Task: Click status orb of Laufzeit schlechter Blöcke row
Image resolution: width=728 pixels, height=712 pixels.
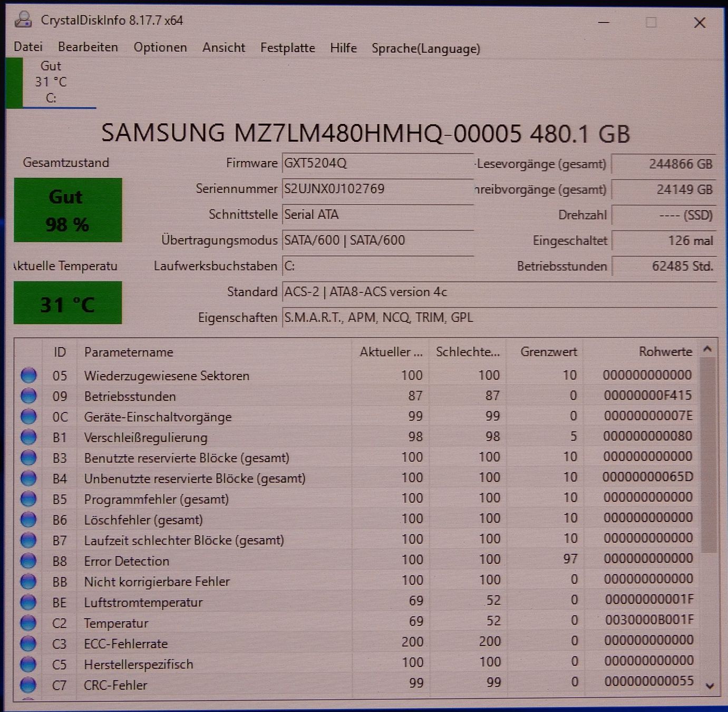Action: coord(28,540)
